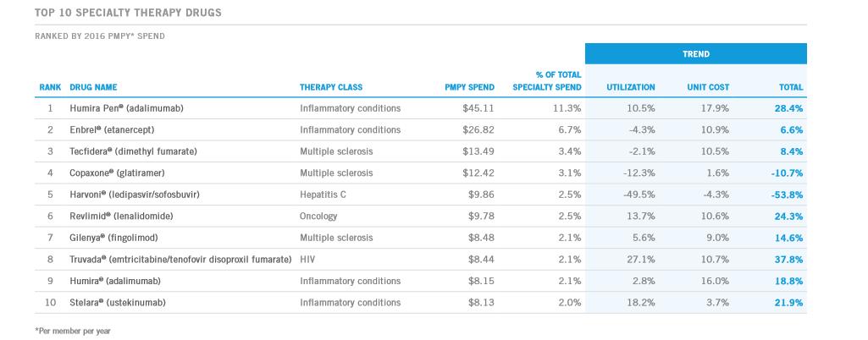Click the RANK column header
The image size is (868, 340).
tap(50, 87)
